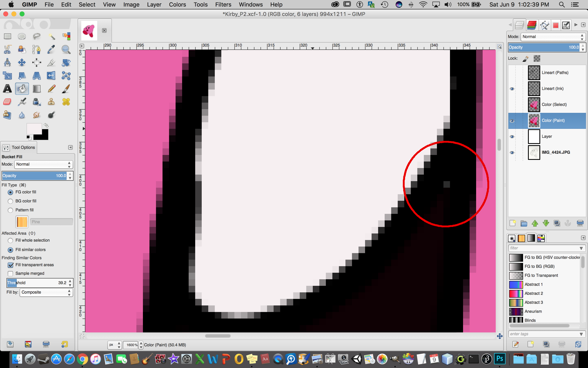
Task: Open Tool Options panel menu arrow
Action: (70, 147)
